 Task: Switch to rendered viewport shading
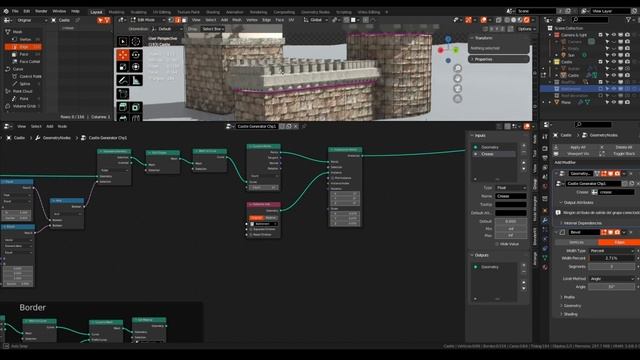[x=527, y=20]
